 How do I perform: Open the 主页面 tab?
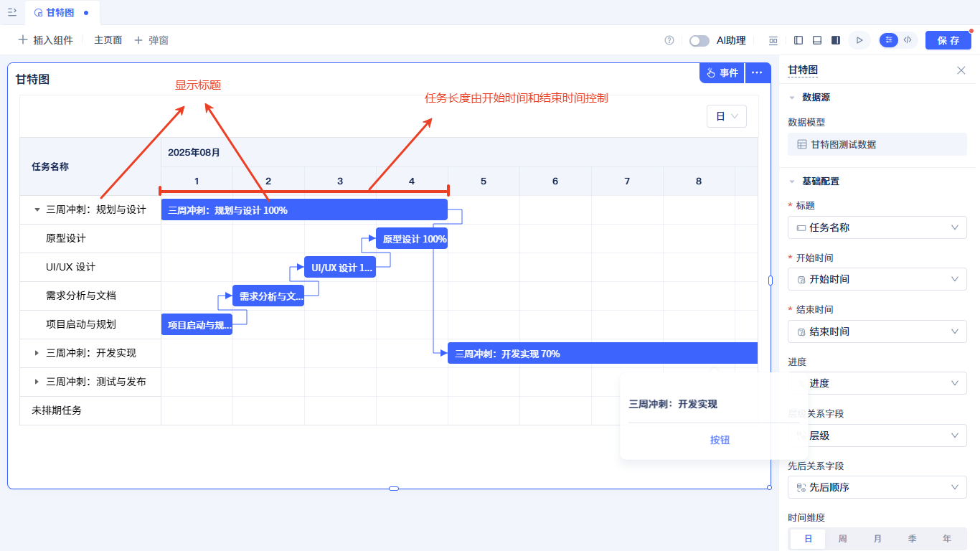click(x=108, y=40)
